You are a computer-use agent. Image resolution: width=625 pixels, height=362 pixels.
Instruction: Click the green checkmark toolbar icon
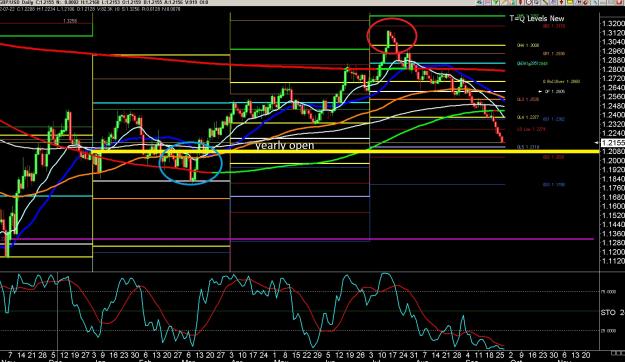(x=495, y=2)
